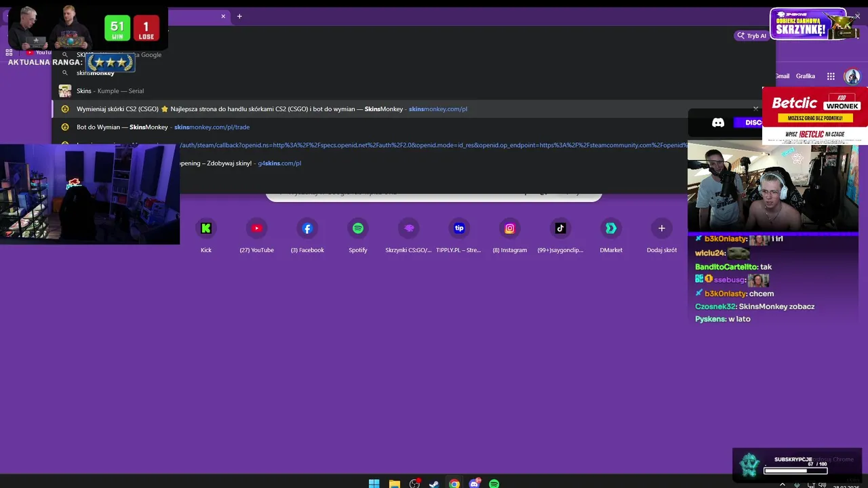This screenshot has width=868, height=488.
Task: Open Chrome from the taskbar
Action: click(454, 483)
